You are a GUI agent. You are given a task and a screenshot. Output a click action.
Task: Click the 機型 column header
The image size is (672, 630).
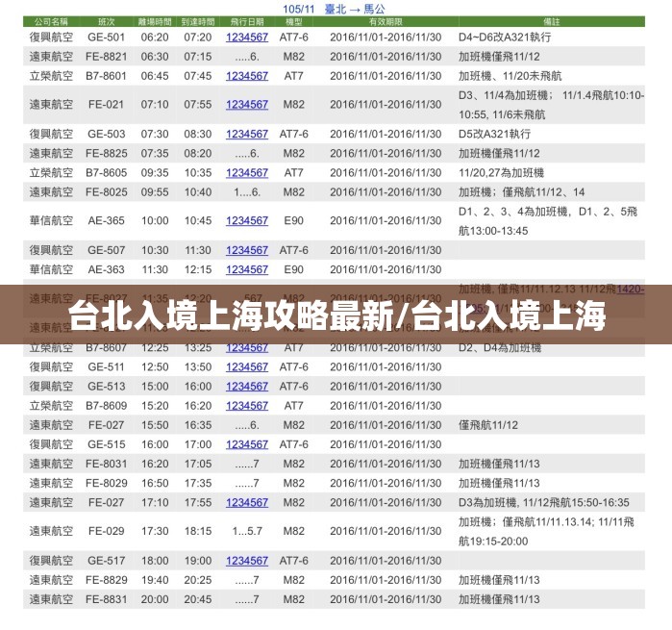[293, 22]
